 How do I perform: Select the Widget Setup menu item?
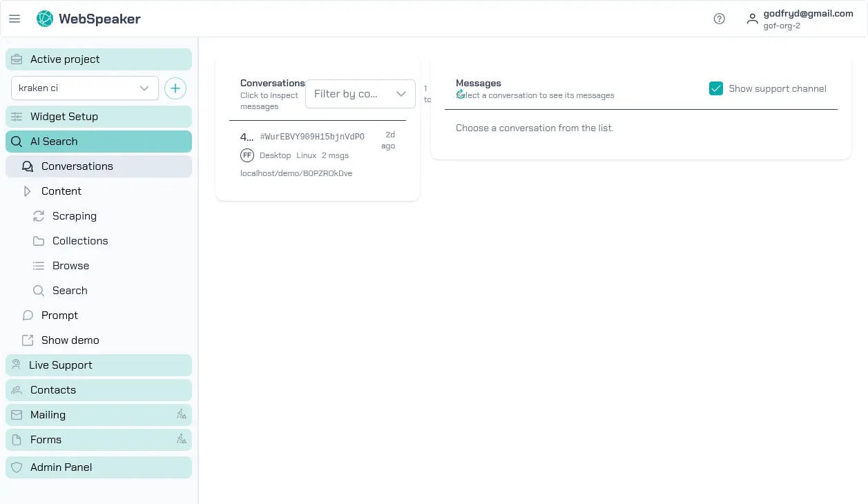[x=98, y=117]
